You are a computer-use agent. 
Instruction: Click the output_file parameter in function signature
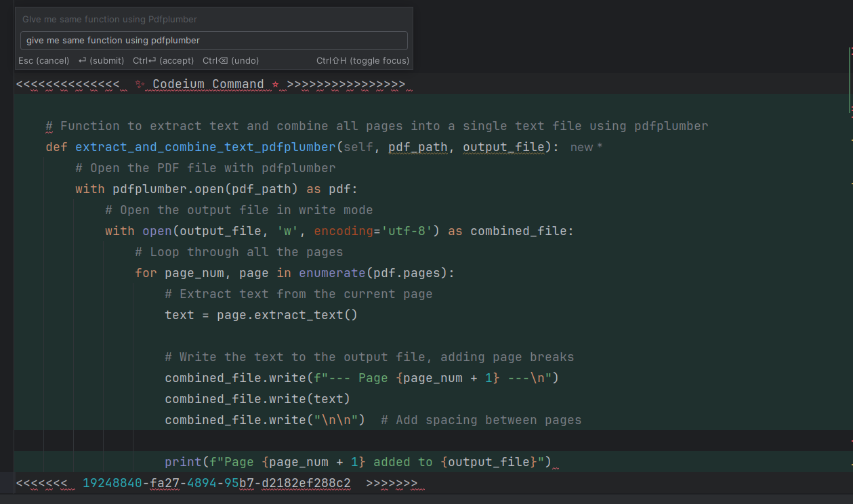click(x=503, y=147)
